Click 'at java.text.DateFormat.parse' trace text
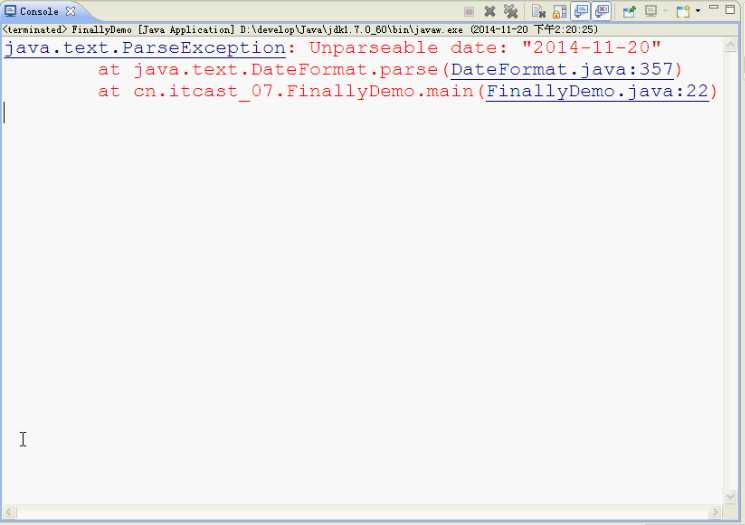The width and height of the screenshot is (745, 525). pos(267,70)
